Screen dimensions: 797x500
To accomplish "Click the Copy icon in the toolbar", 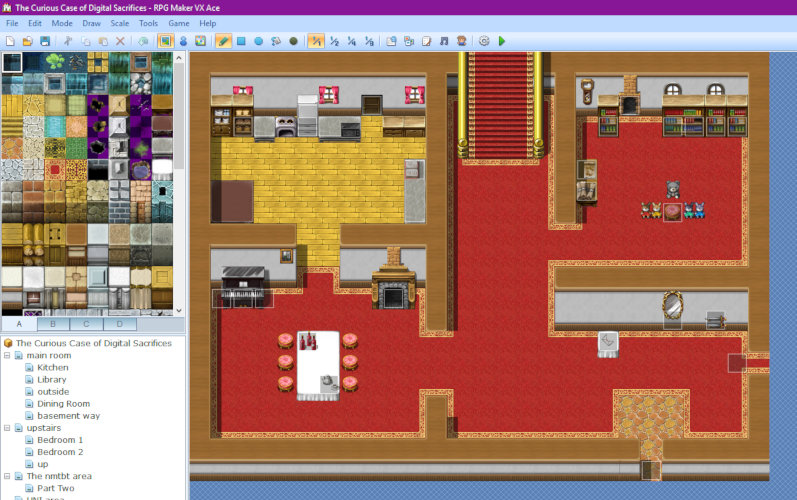I will point(85,41).
